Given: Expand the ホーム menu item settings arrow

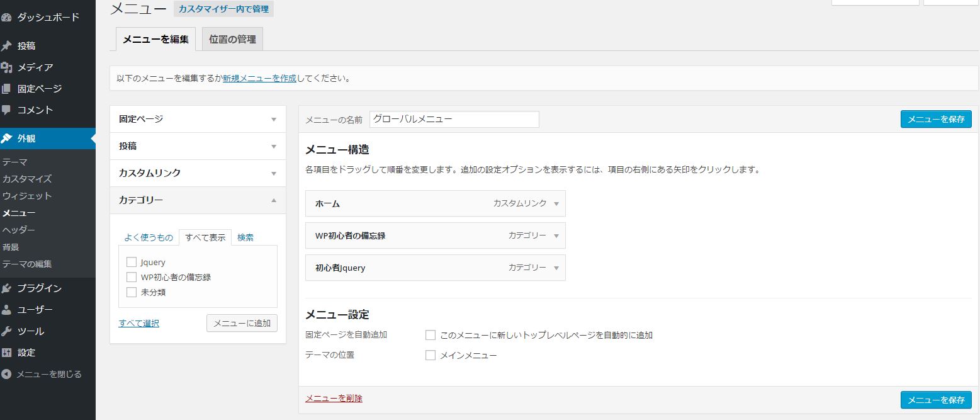Looking at the screenshot, I should [x=556, y=203].
